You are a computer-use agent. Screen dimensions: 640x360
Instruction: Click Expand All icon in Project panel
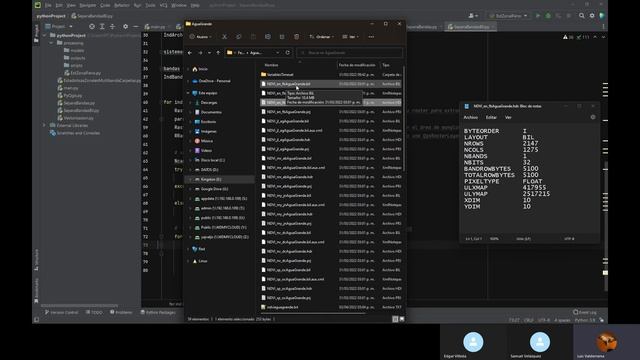[102, 27]
